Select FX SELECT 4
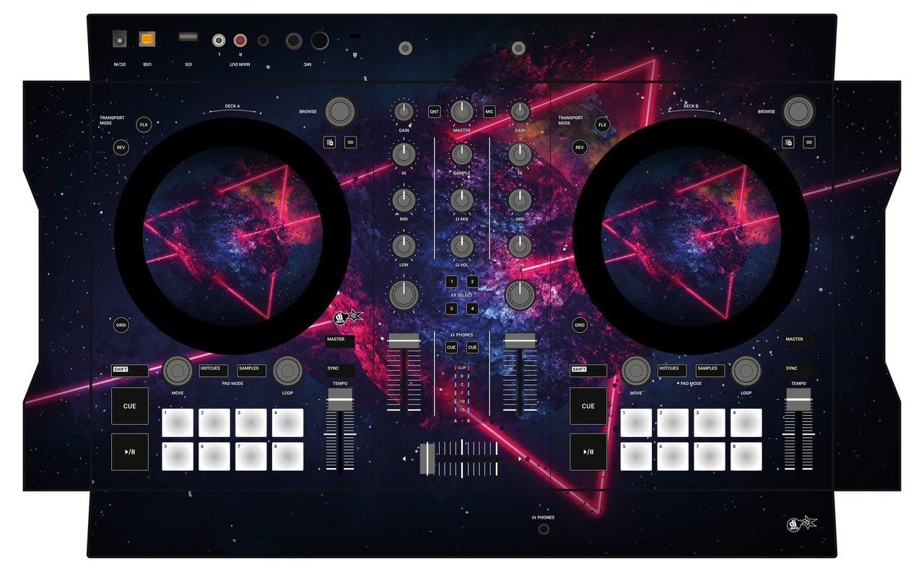924x575 pixels. pyautogui.click(x=473, y=307)
